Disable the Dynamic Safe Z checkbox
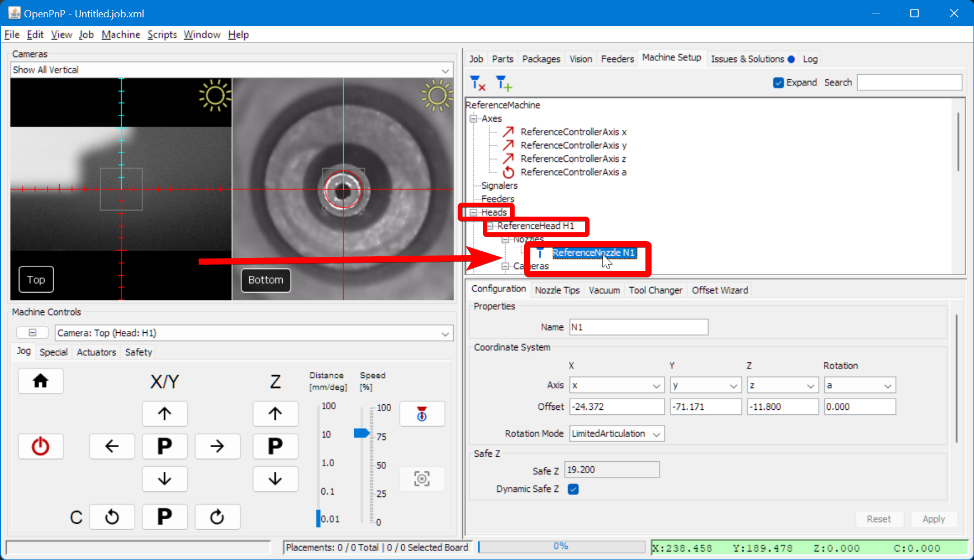This screenshot has width=974, height=560. pyautogui.click(x=572, y=489)
